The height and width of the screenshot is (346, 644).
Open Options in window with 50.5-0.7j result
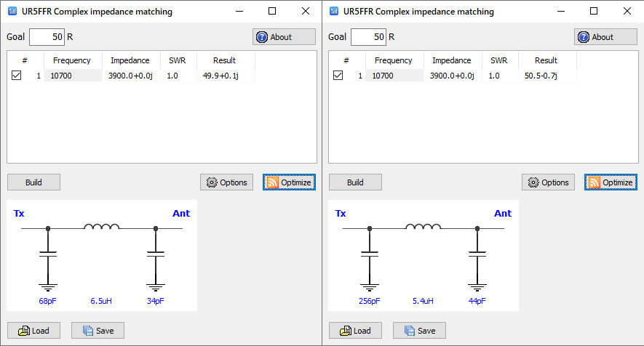point(548,182)
